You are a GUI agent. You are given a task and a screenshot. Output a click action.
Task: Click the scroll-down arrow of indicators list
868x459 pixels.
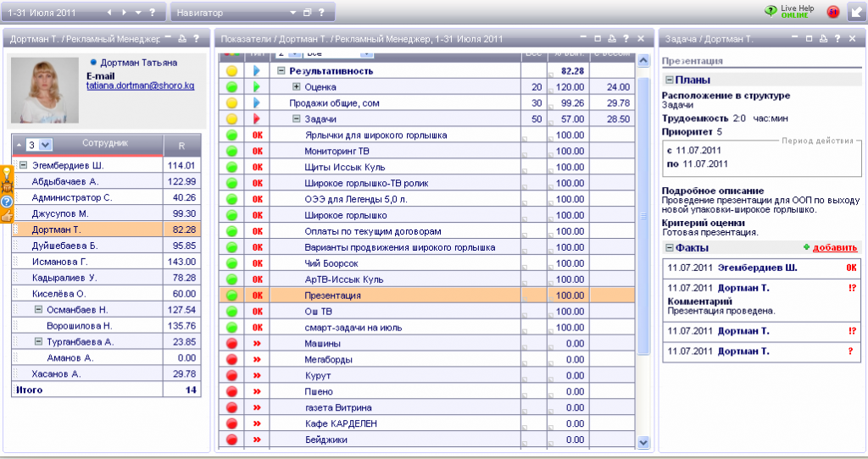click(643, 441)
